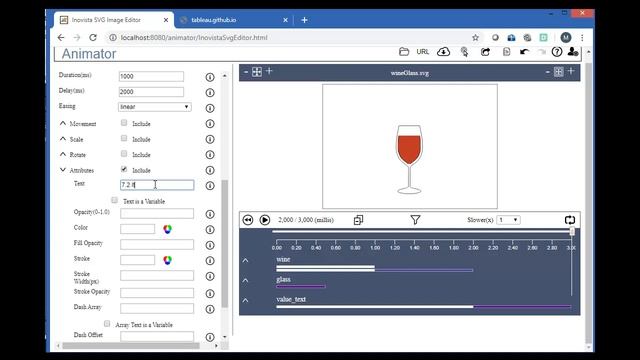The height and width of the screenshot is (360, 640).
Task: Show info for Text attribute
Action: (210, 186)
